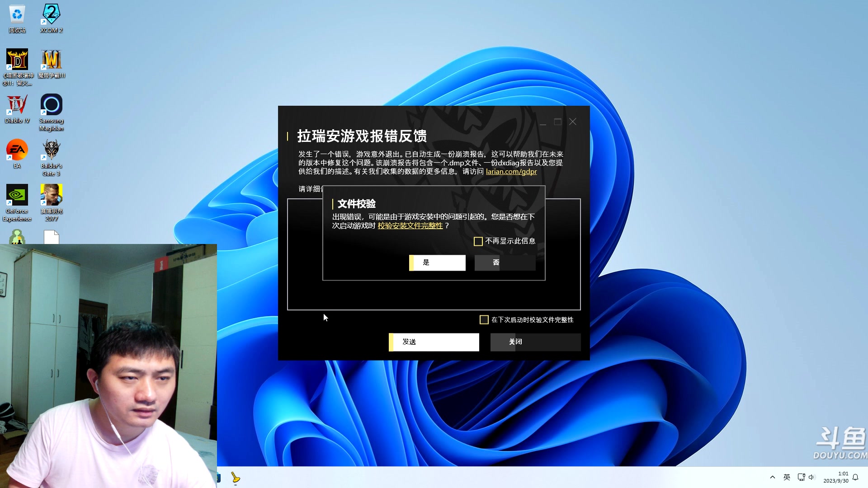Open the larian.com/gdpr link

[x=511, y=171]
